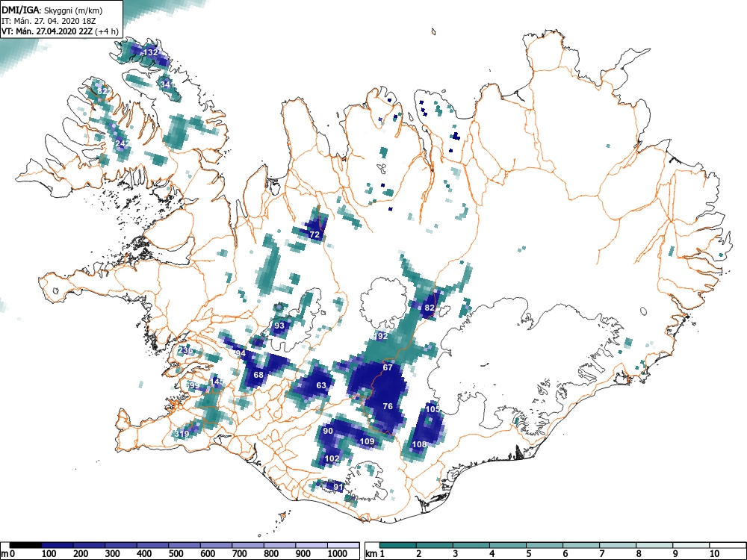
Task: Choose the 500–600 m legend swatch
Action: (185, 545)
